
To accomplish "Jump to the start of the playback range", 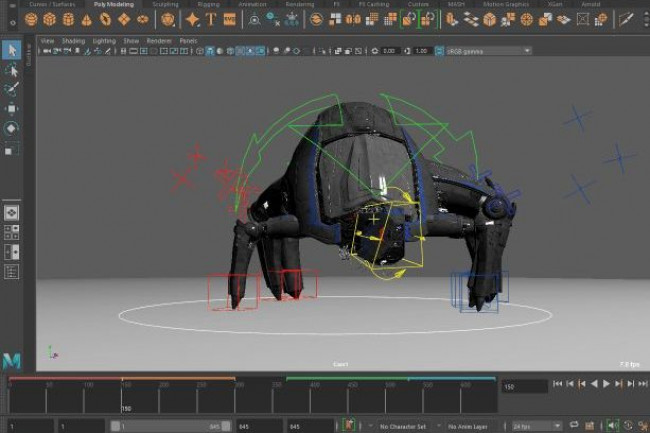I will pos(557,383).
